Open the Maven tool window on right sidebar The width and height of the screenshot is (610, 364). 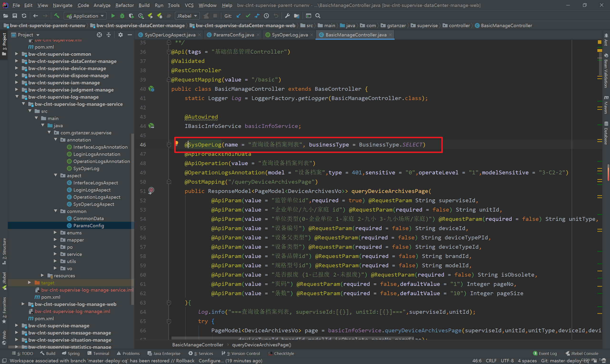point(606,107)
